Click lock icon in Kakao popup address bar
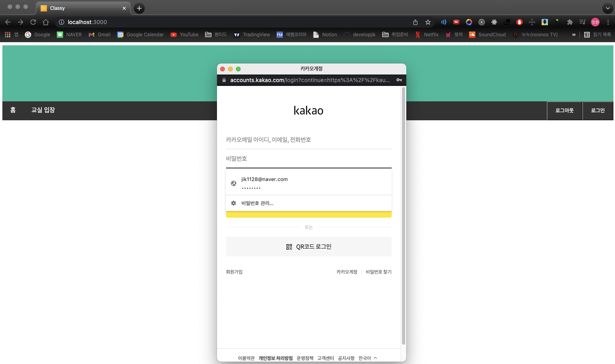Screen dimensions: 615x364 click(x=224, y=80)
